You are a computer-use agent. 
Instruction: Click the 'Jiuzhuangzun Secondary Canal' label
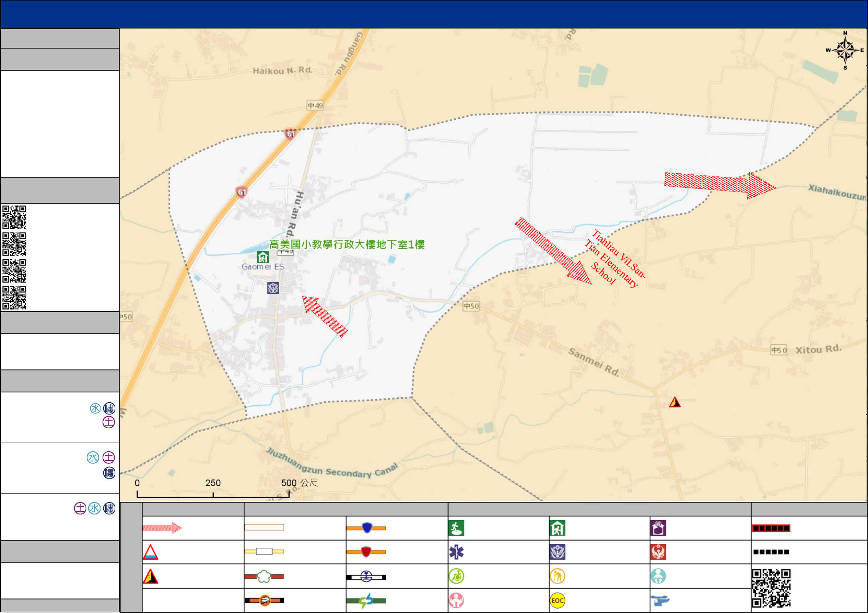click(x=332, y=464)
